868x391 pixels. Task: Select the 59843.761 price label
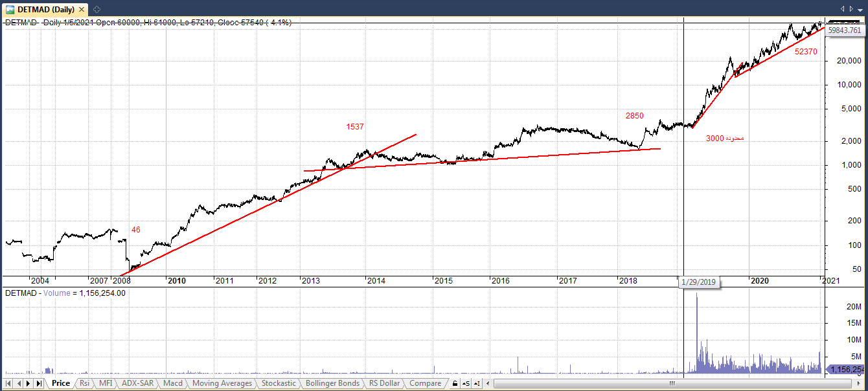[x=845, y=30]
